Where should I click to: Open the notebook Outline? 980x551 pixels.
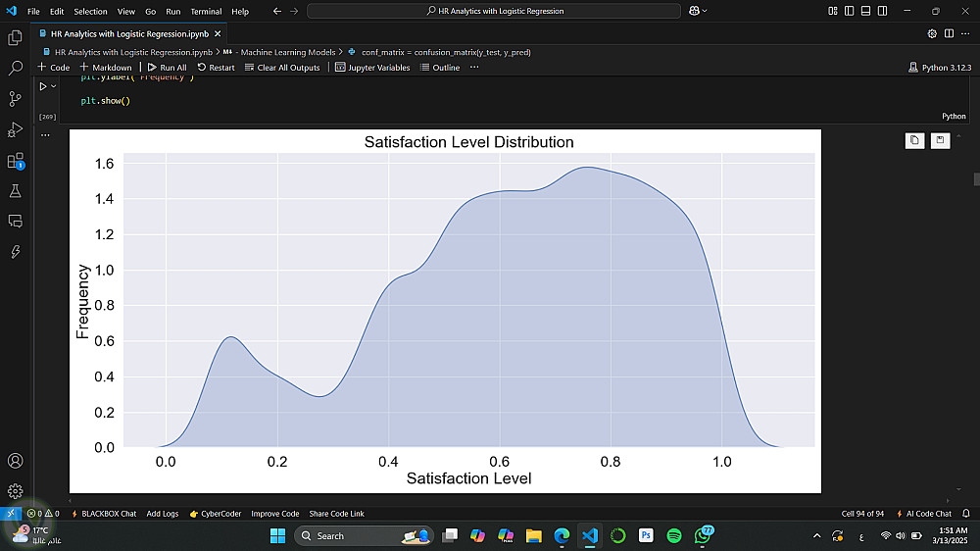coord(440,67)
